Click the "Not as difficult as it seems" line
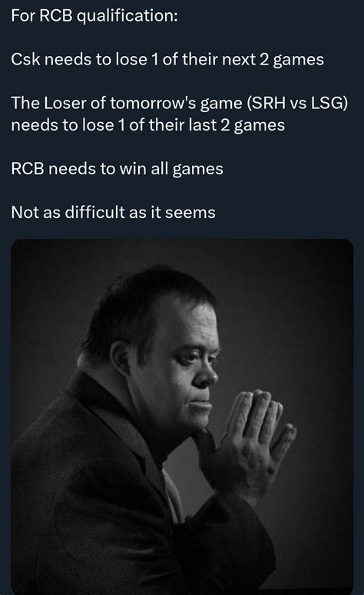Image resolution: width=364 pixels, height=595 pixels. (x=113, y=212)
